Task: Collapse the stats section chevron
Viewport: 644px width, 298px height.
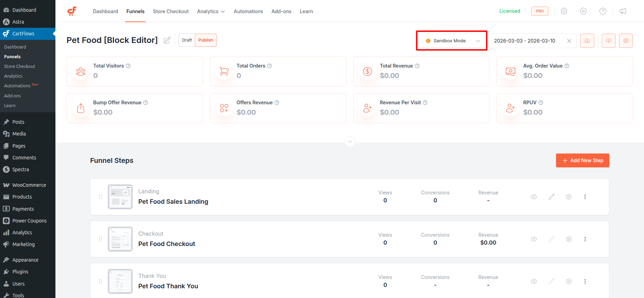Action: [x=350, y=141]
